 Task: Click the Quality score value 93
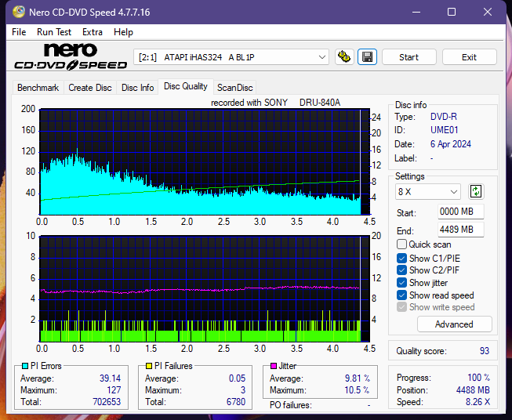tap(485, 351)
